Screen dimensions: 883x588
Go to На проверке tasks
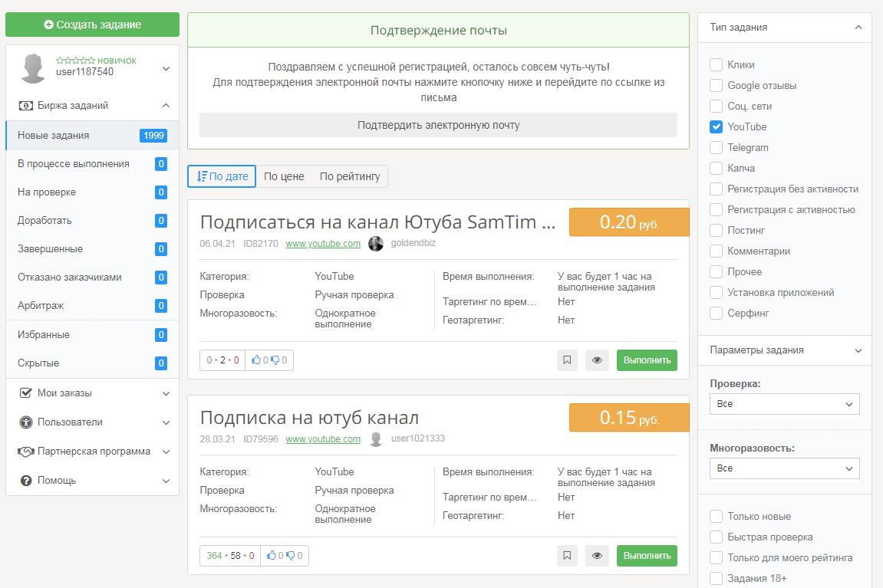pyautogui.click(x=92, y=192)
